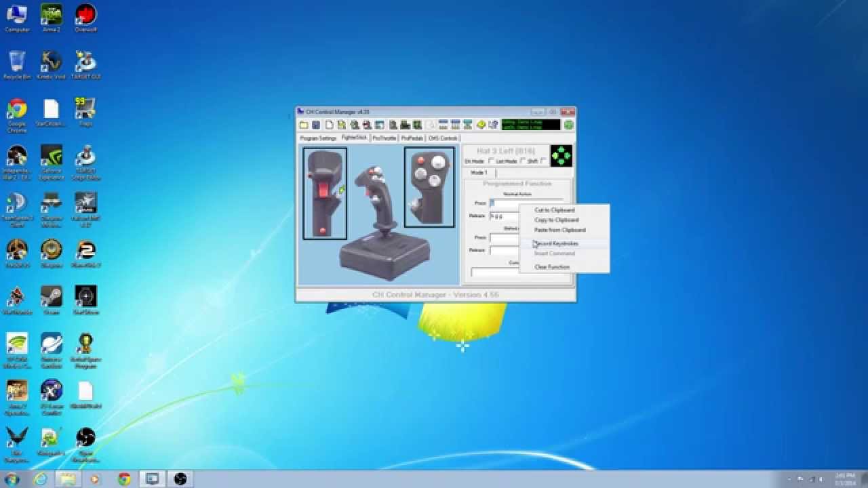
Task: Switch to the CMS Controls tab
Action: 443,138
